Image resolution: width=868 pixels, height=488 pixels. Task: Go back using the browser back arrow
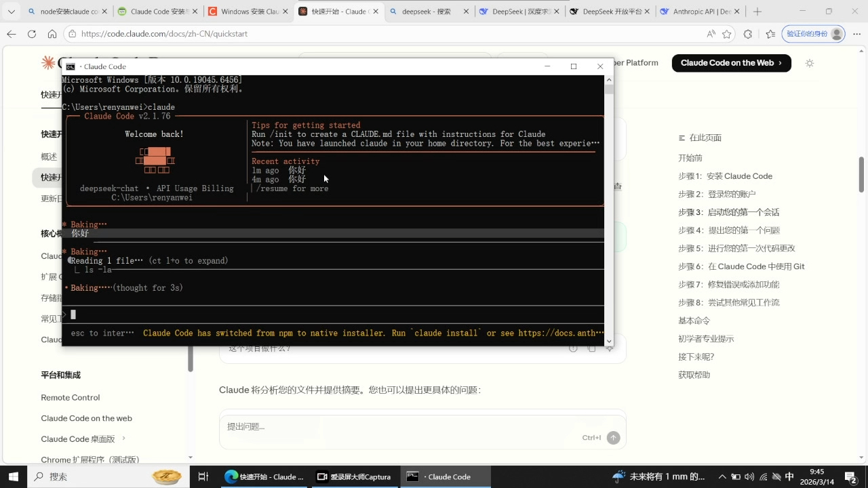click(12, 34)
